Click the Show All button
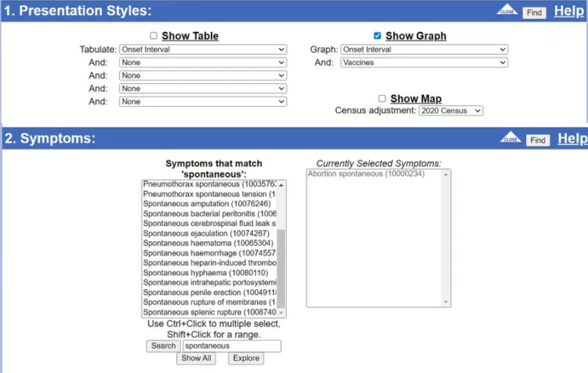 196,358
